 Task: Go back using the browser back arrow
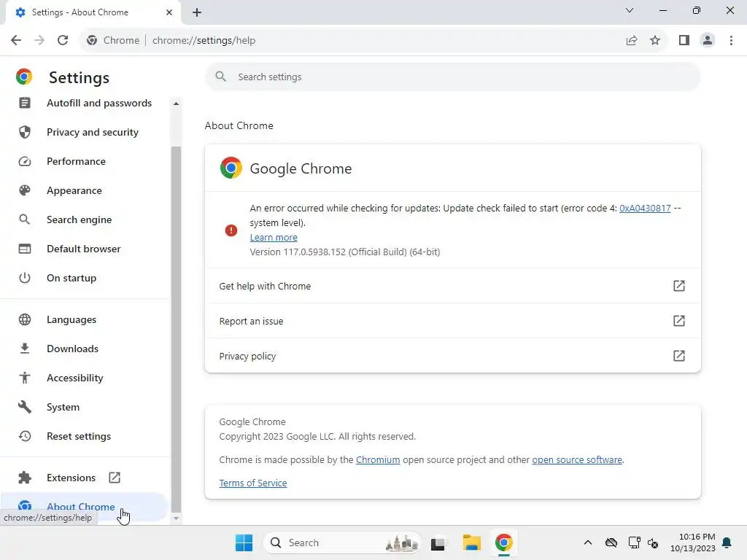point(16,41)
